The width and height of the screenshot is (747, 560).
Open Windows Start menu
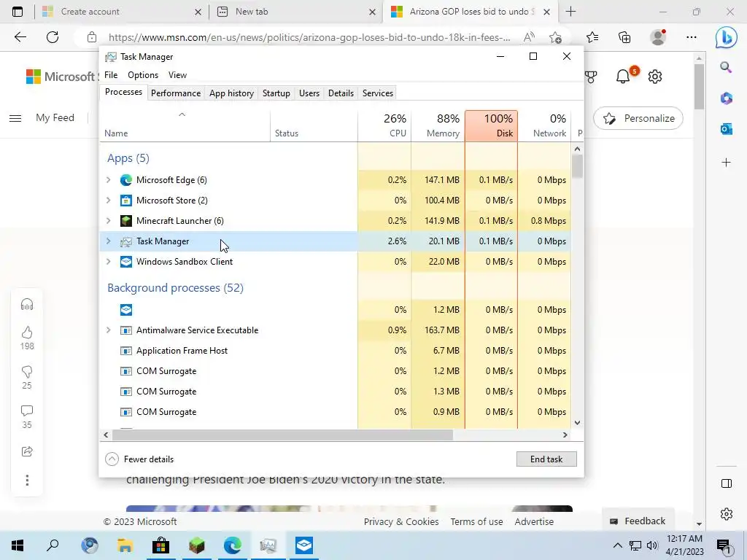pyautogui.click(x=18, y=545)
